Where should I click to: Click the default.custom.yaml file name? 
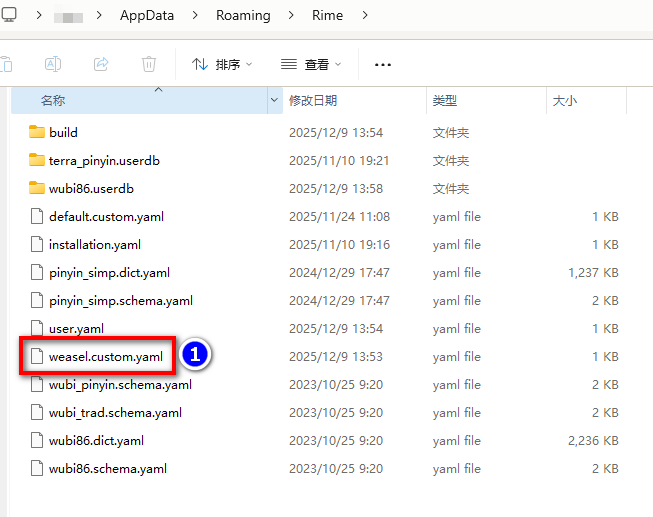[x=106, y=217]
